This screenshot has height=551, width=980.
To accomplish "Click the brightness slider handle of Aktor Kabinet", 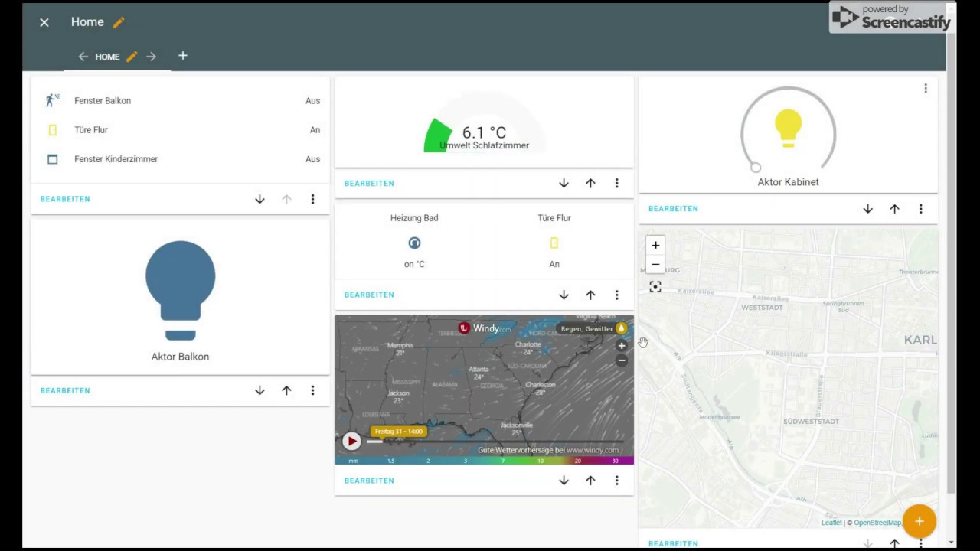I will point(756,168).
